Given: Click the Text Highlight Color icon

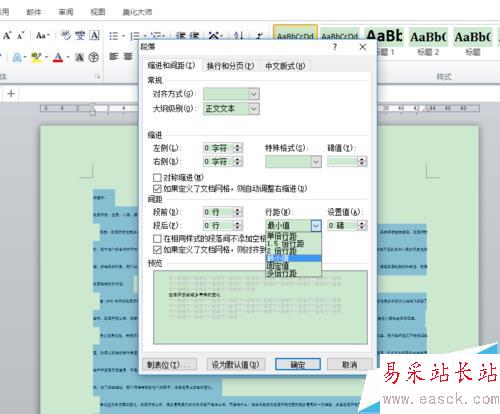Looking at the screenshot, I should [36, 58].
